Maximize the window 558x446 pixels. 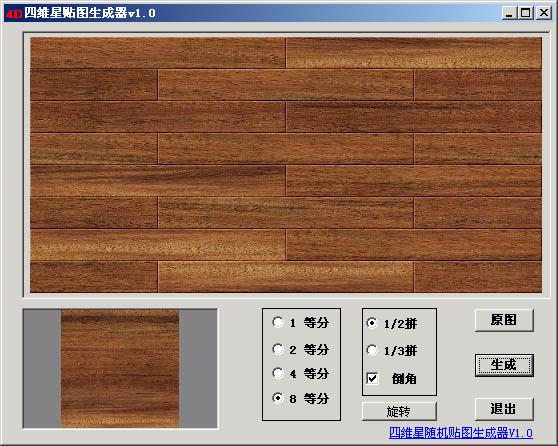(x=526, y=13)
